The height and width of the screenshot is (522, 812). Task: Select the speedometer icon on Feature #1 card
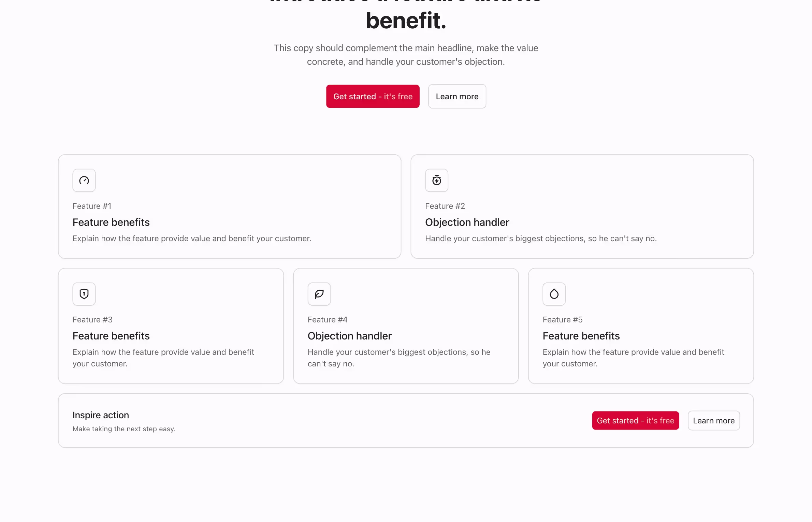tap(84, 180)
